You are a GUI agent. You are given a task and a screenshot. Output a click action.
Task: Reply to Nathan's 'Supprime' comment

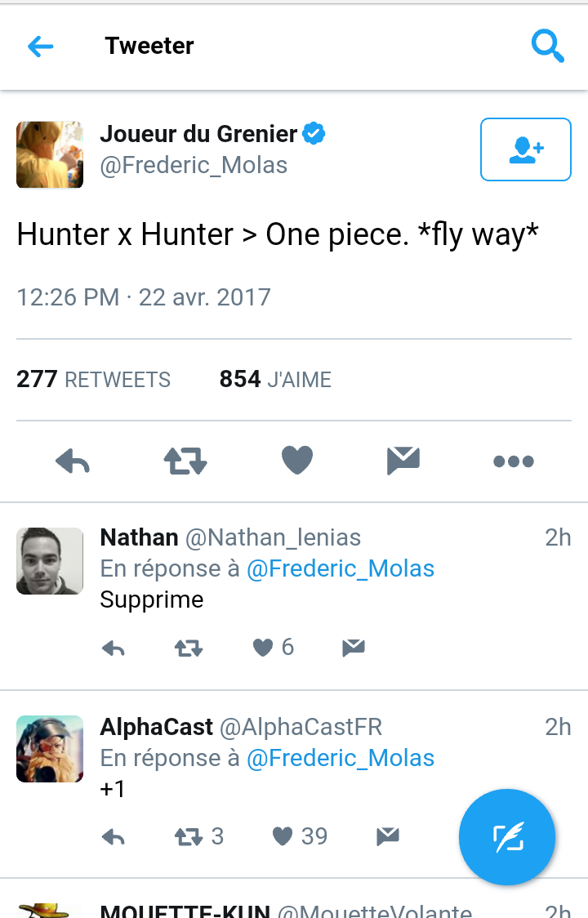tap(114, 648)
